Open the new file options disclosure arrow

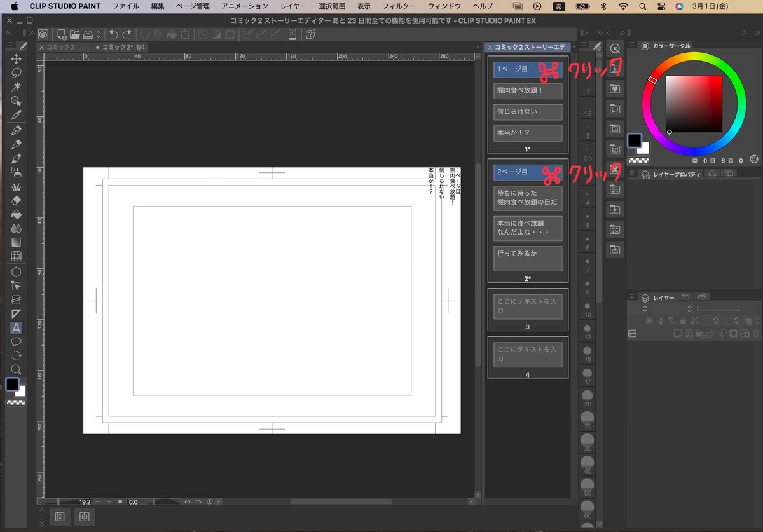[98, 34]
